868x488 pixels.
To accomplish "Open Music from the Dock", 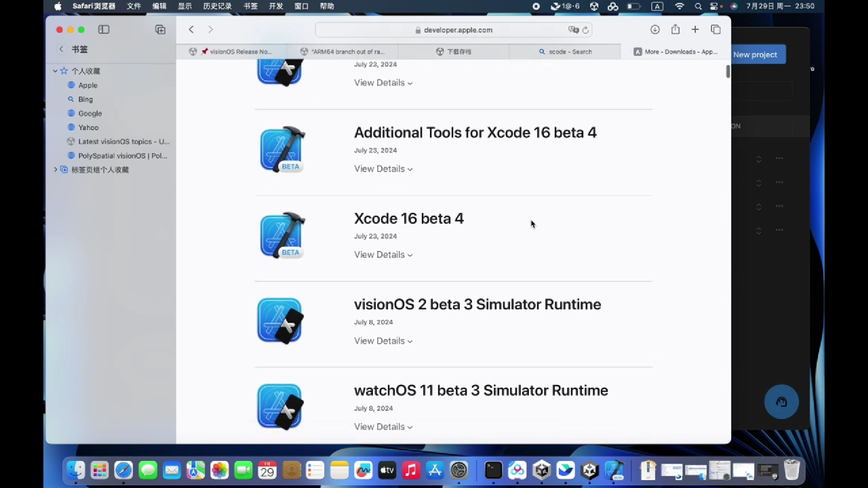I will point(410,470).
